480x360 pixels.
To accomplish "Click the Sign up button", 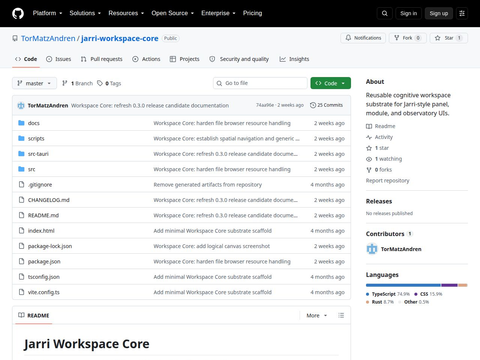I will (439, 13).
